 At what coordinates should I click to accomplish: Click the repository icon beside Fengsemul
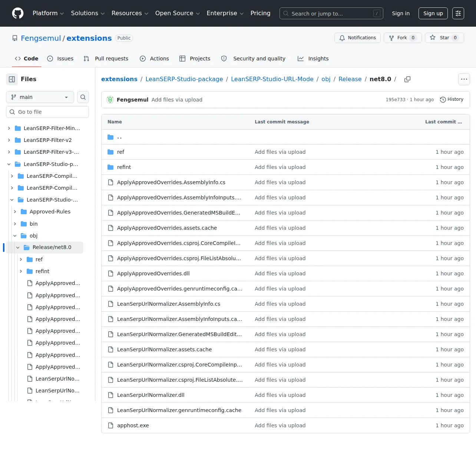point(15,38)
